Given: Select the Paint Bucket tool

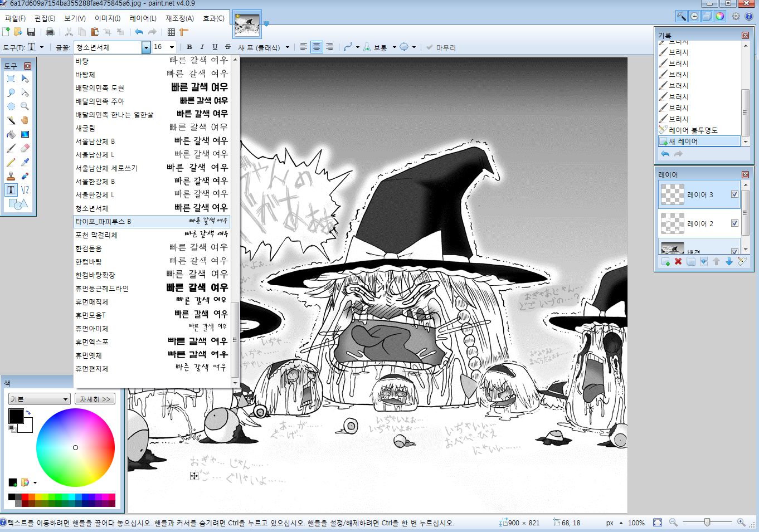Looking at the screenshot, I should point(11,134).
